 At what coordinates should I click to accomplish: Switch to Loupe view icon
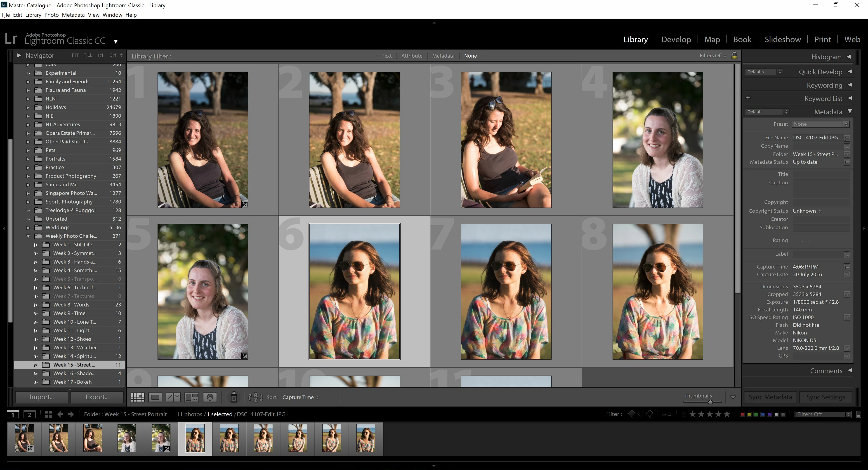155,397
